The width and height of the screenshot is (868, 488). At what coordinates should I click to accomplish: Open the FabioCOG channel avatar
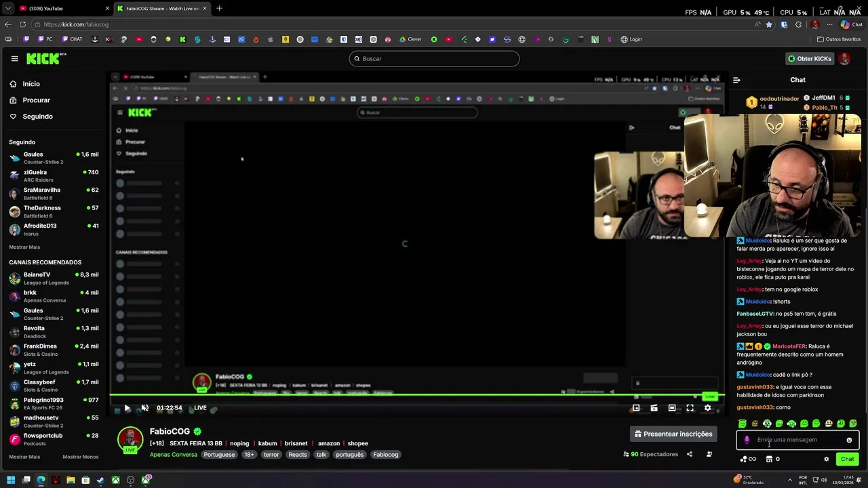pos(130,439)
